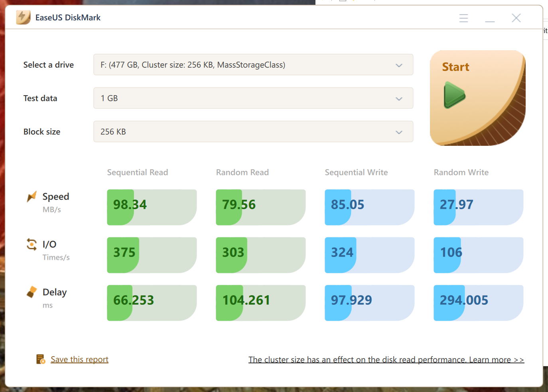Open the Select a drive dropdown
548x392 pixels.
[253, 65]
